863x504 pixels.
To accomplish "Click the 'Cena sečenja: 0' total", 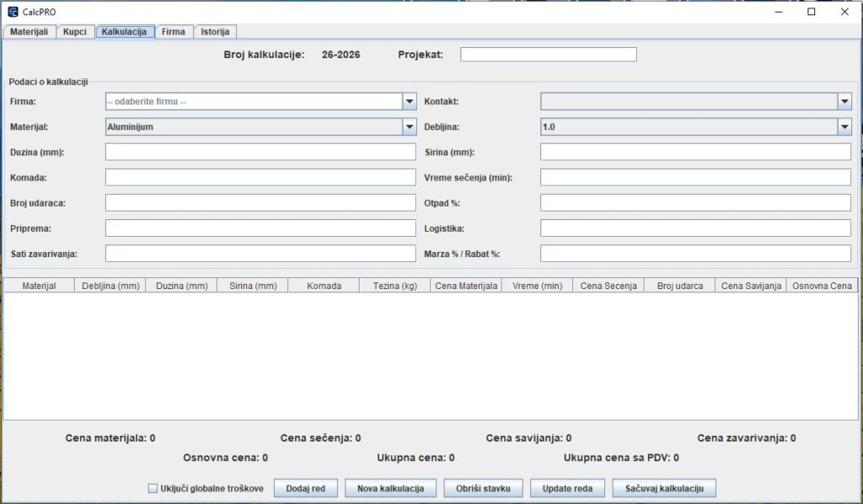I will [320, 438].
